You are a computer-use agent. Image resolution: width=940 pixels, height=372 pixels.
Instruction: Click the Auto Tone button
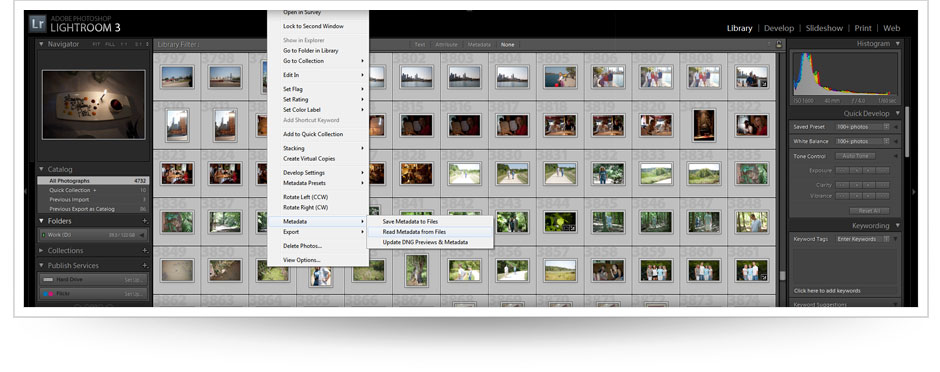tap(855, 156)
